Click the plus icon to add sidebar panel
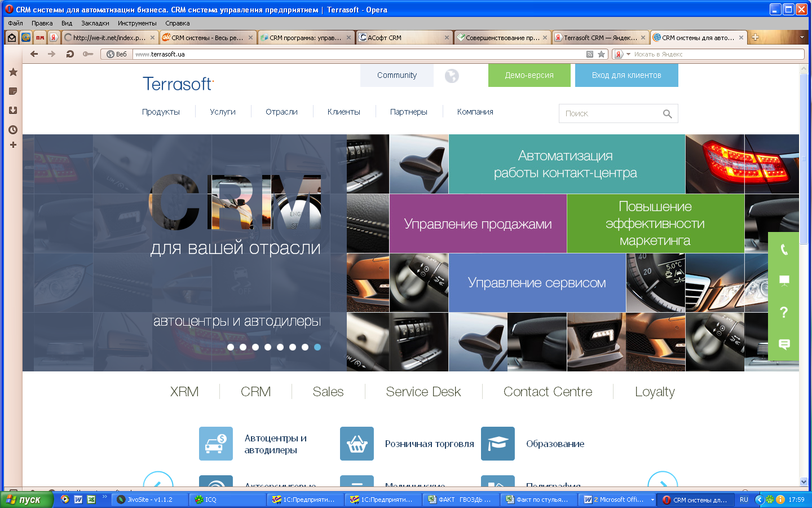Image resolution: width=812 pixels, height=508 pixels. tap(13, 145)
